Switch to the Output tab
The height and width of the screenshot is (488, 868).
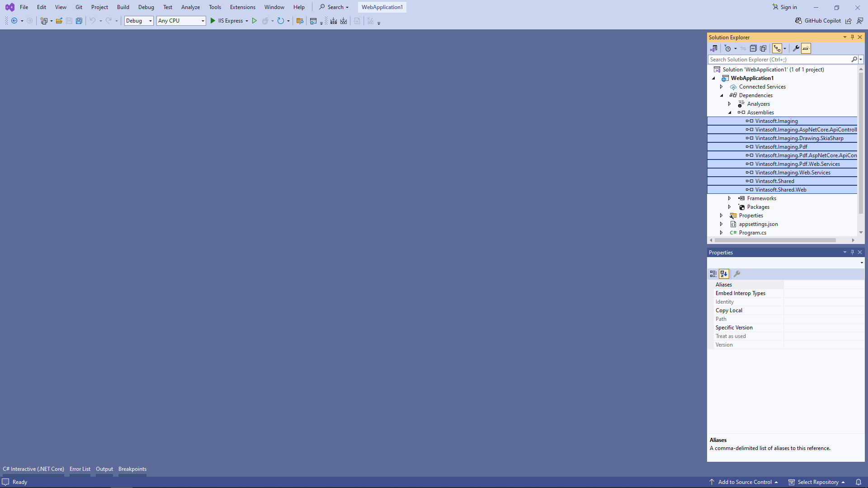[104, 469]
